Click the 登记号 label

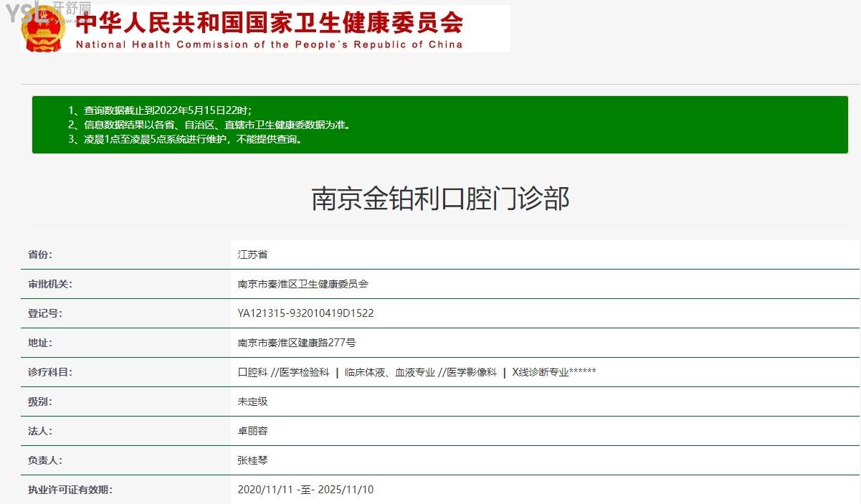pos(45,313)
